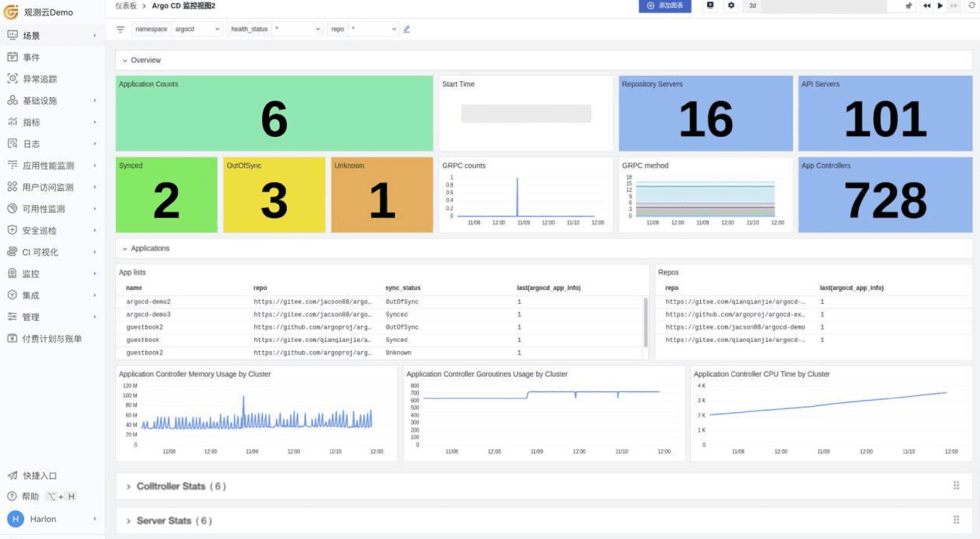The width and height of the screenshot is (980, 539).
Task: Click the App lists vertical scrollbar
Action: coord(645,322)
